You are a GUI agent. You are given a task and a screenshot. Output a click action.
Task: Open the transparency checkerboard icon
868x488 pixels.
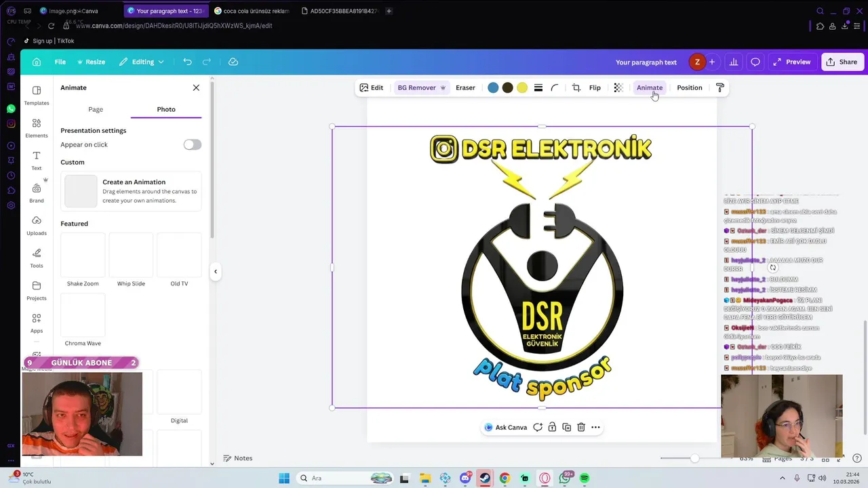click(618, 87)
